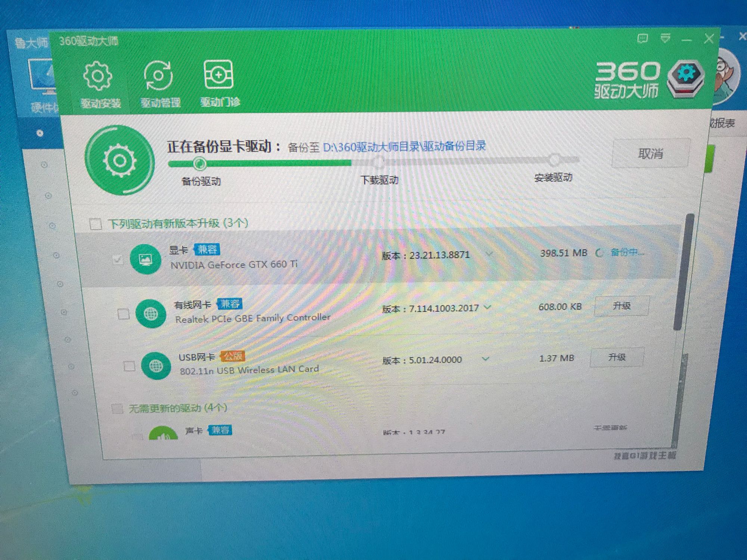Toggle the 下列驱动有新版本升级 select-all checkbox

point(96,224)
